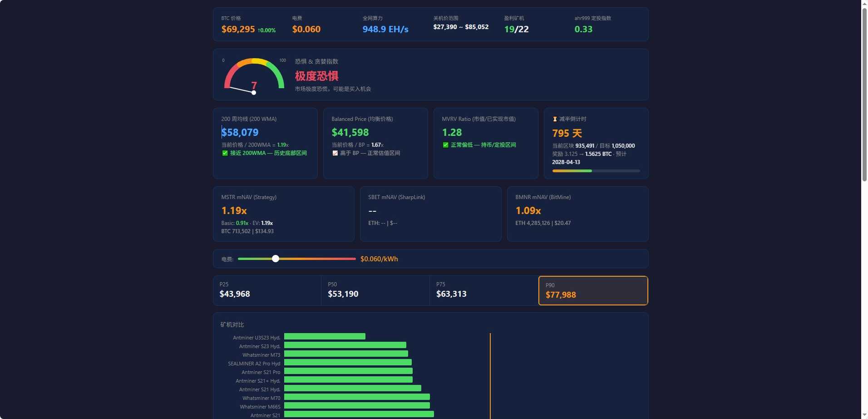Click green checkmark icon next to 接近 200WMA

tap(225, 153)
